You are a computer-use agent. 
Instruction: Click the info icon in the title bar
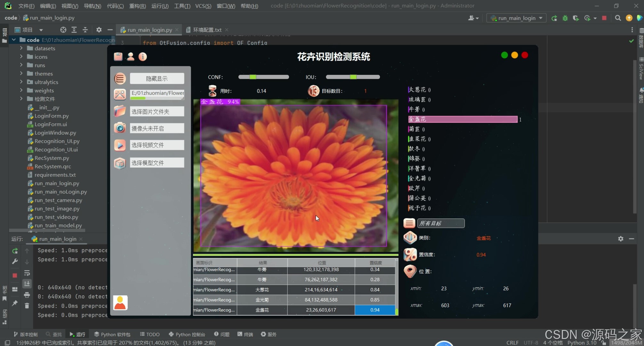click(x=142, y=57)
